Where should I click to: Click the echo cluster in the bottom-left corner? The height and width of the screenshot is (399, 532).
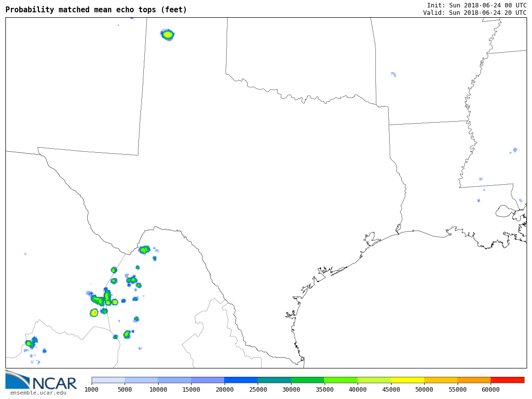point(31,343)
